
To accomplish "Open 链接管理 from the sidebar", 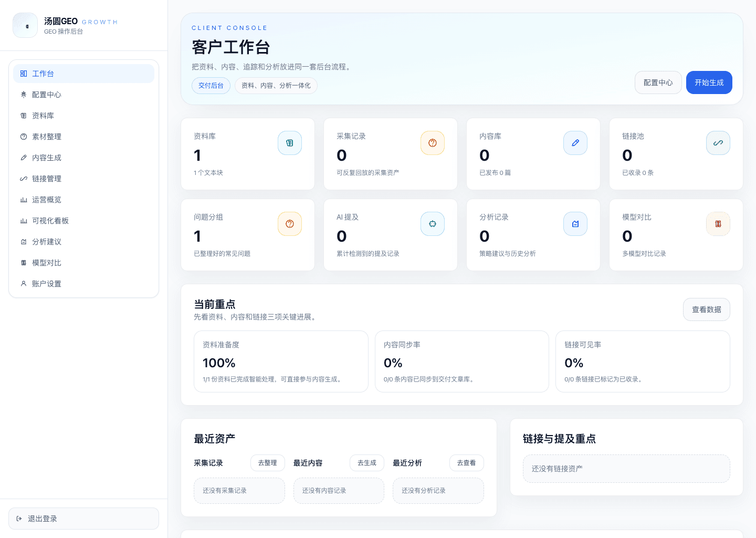I will (x=46, y=179).
